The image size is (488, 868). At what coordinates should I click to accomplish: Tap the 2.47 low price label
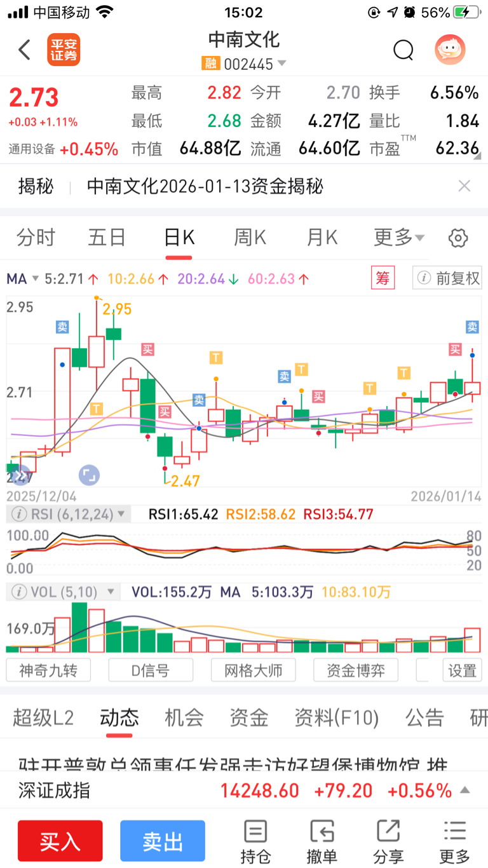tap(186, 481)
